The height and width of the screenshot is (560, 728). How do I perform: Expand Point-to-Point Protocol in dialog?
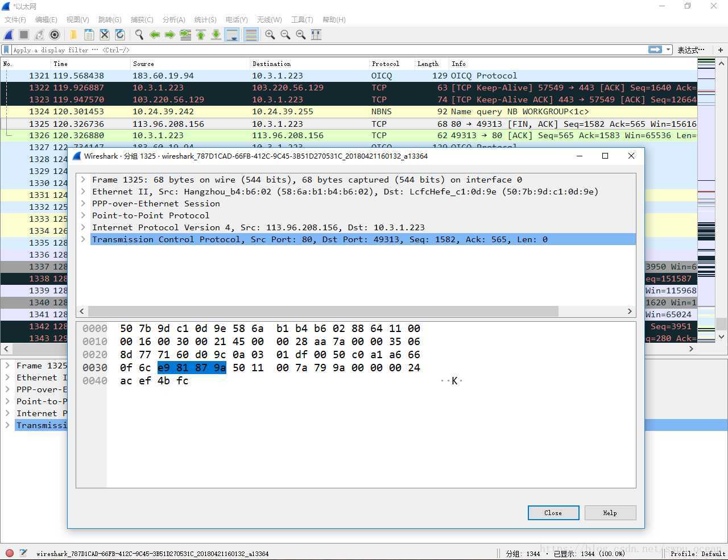[84, 215]
